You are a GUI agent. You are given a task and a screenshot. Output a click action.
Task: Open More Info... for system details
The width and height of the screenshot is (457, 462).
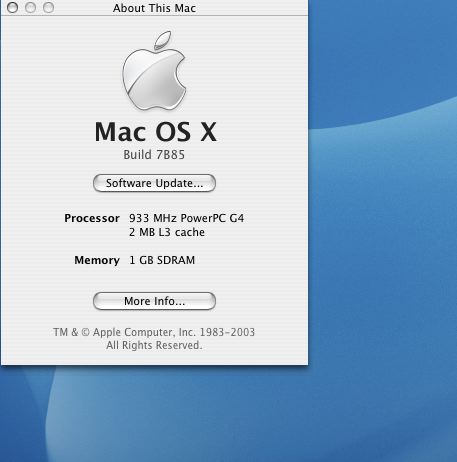154,301
